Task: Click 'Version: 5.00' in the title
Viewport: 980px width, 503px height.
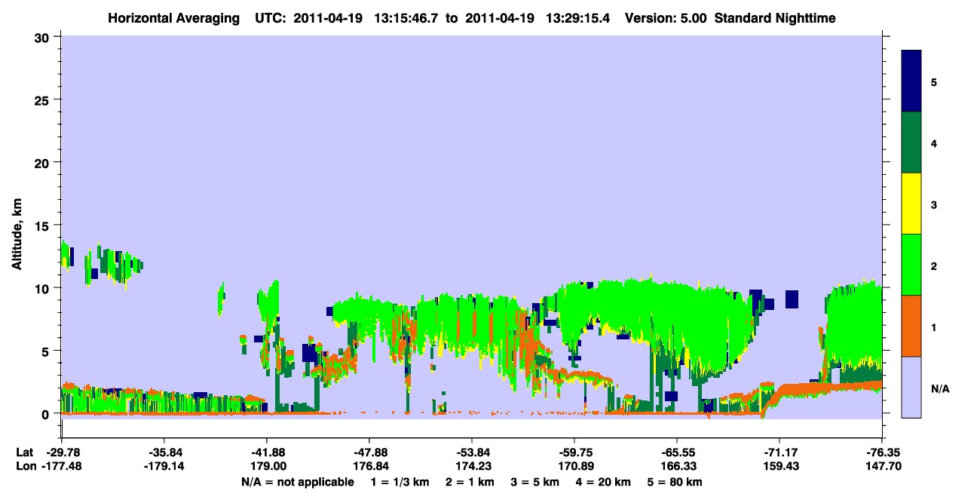Action: (x=666, y=17)
